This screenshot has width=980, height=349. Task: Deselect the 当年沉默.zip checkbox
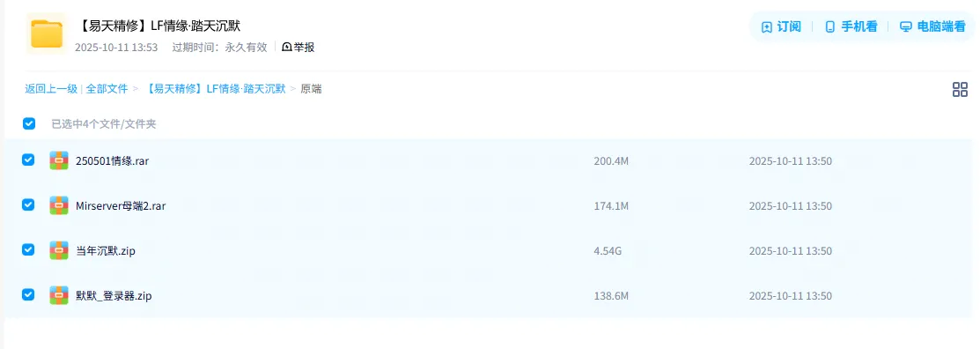pyautogui.click(x=28, y=249)
